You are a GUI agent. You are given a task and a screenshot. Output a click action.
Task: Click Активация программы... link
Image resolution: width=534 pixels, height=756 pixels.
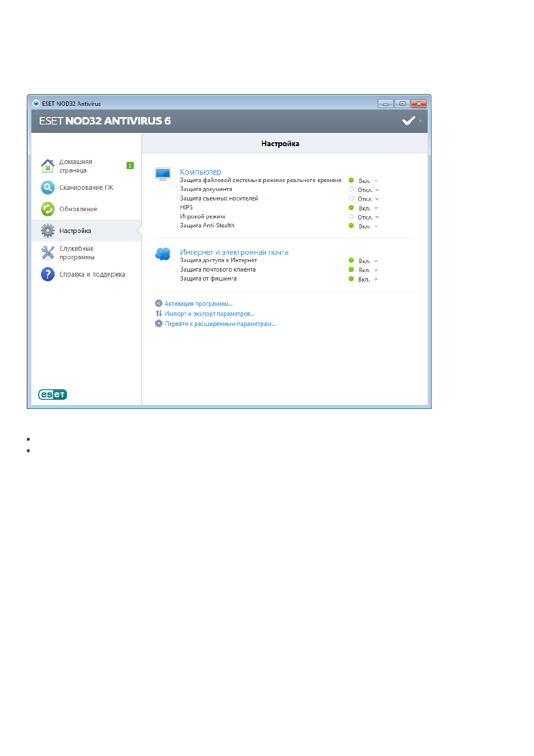(x=199, y=304)
